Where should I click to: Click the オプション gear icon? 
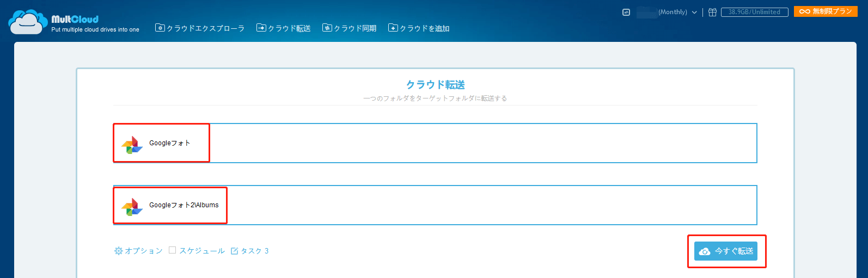pyautogui.click(x=118, y=251)
